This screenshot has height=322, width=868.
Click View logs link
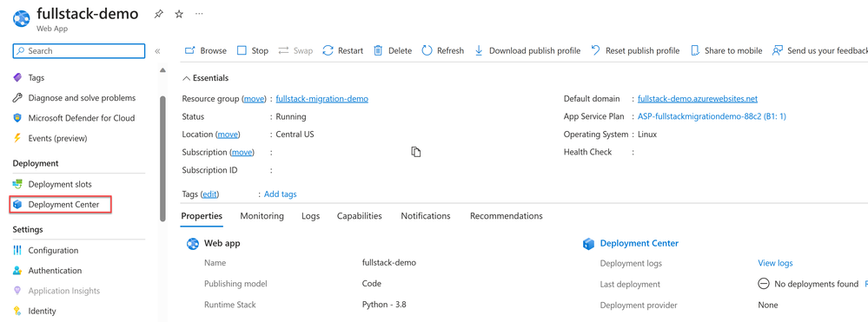click(775, 263)
